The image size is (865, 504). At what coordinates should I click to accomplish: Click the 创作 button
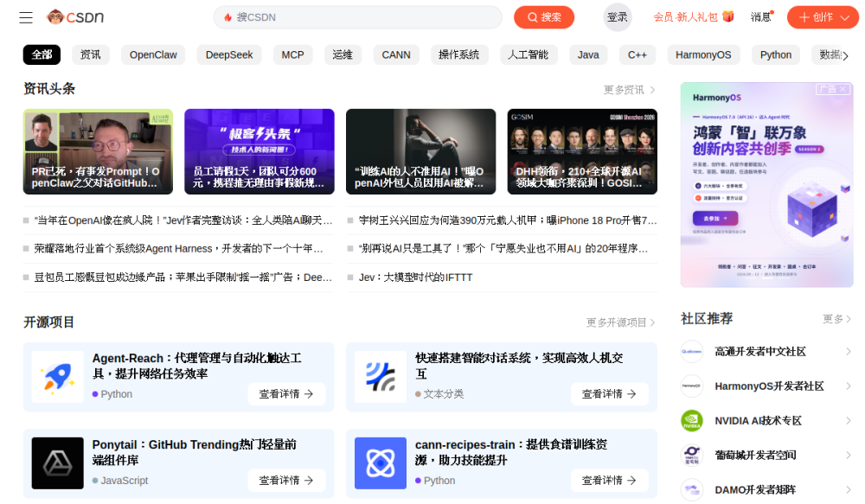pos(823,17)
